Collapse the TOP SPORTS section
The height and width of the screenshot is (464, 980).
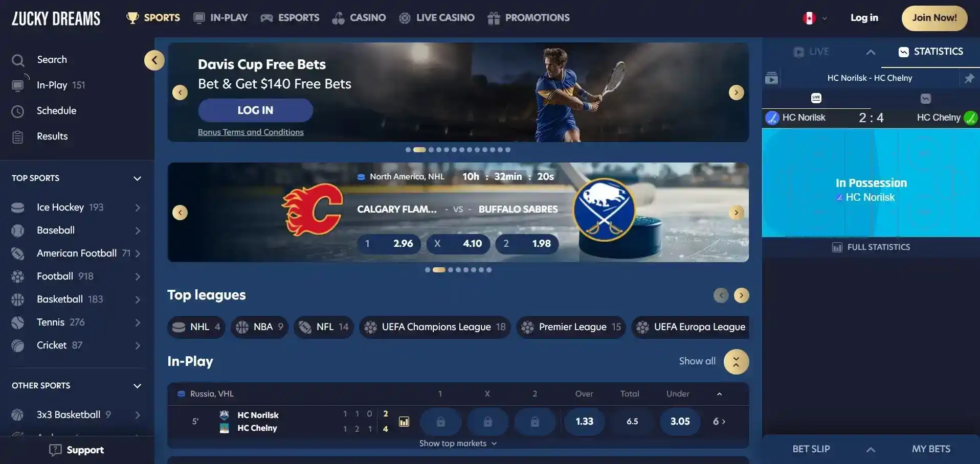click(x=137, y=178)
